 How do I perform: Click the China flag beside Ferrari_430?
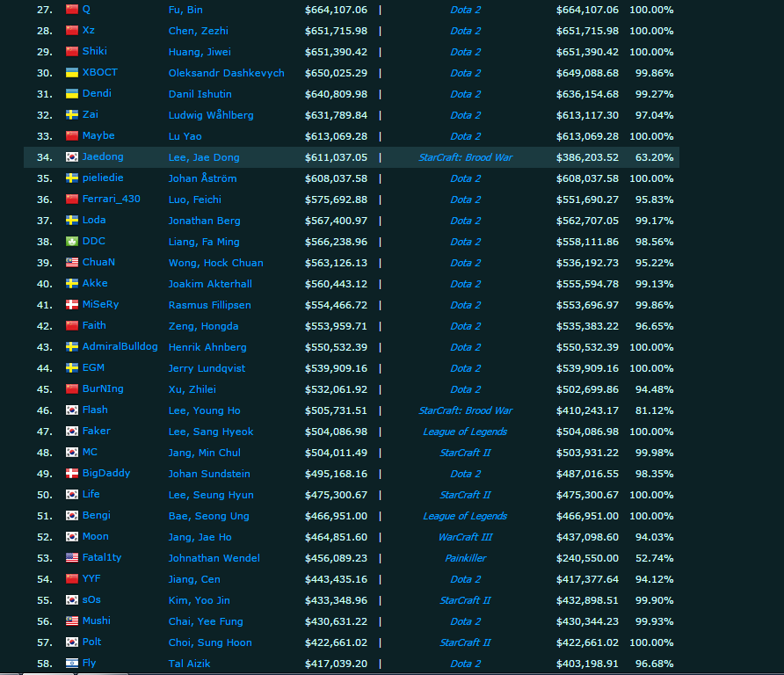(72, 199)
